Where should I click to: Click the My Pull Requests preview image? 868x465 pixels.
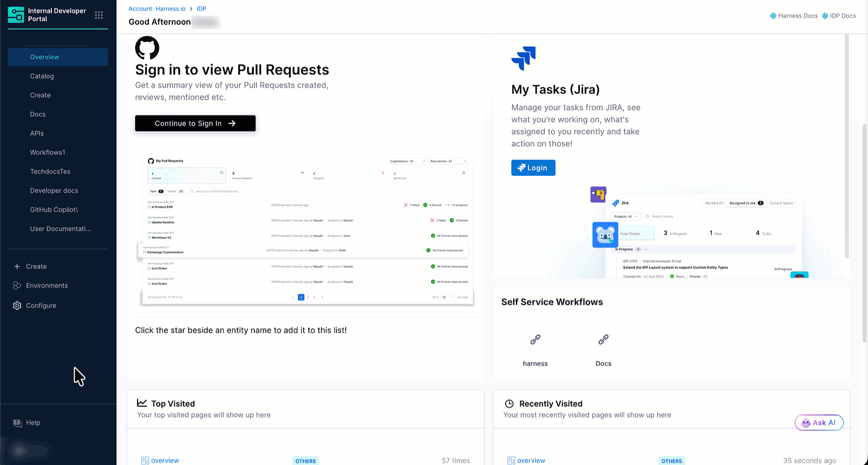[307, 229]
